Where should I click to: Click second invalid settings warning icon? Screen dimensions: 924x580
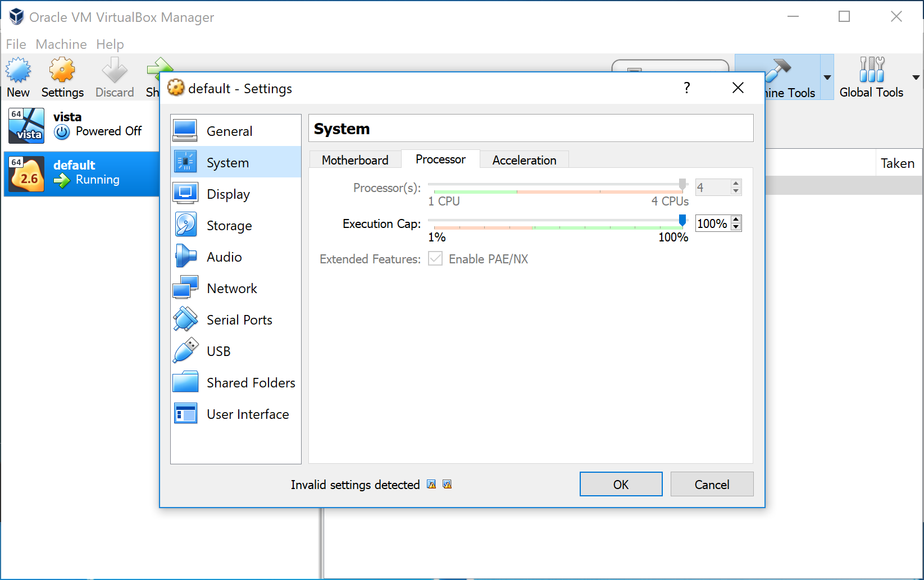447,485
